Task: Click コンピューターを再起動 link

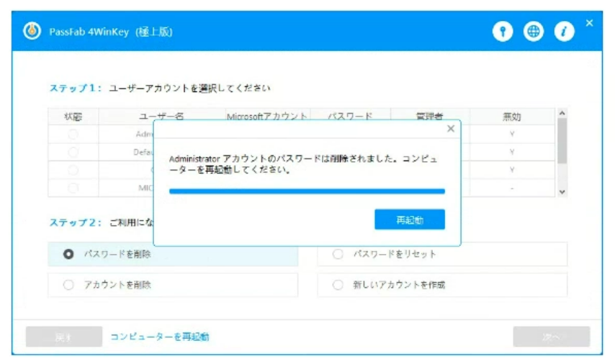Action: pyautogui.click(x=160, y=337)
